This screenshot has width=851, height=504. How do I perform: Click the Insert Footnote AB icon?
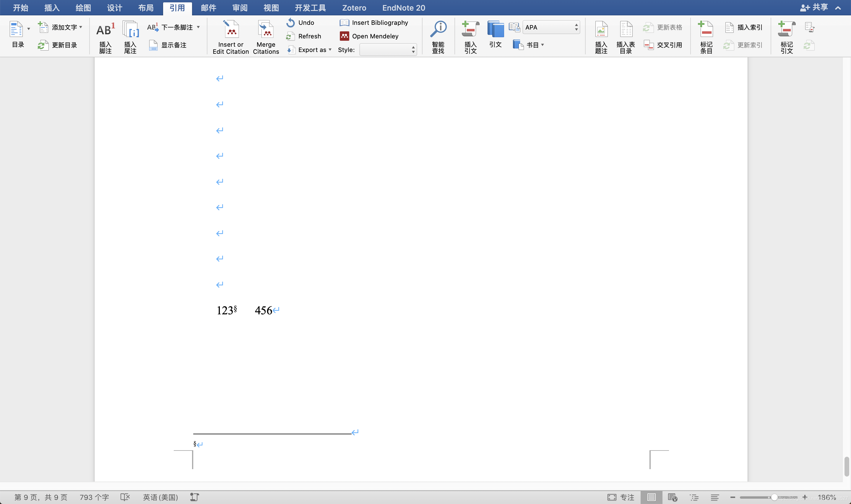[x=105, y=30]
